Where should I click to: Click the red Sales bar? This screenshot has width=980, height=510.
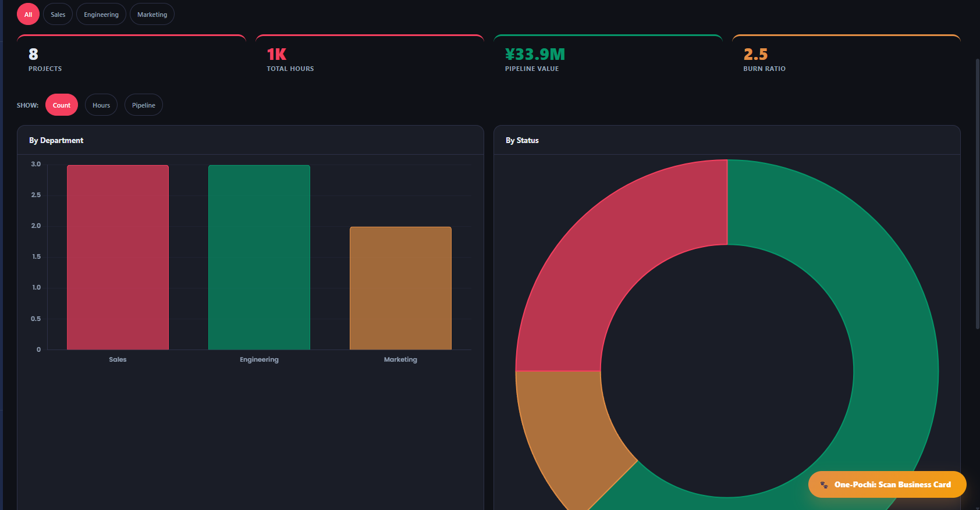click(118, 257)
